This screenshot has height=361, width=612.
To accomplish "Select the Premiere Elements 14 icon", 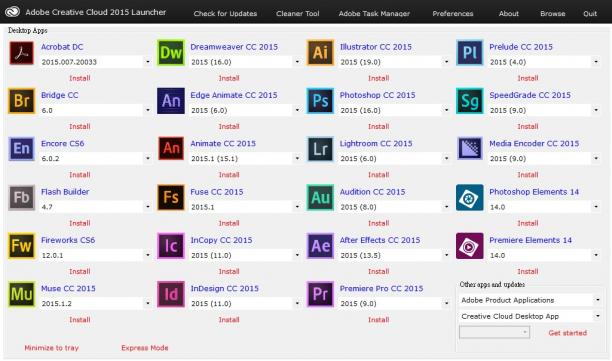I will click(470, 246).
